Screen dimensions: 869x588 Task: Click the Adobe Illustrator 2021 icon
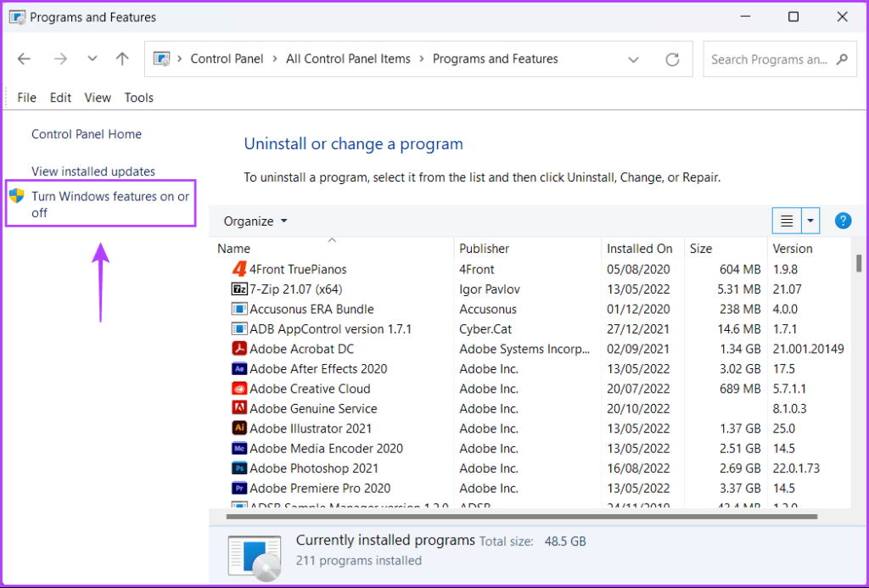238,428
